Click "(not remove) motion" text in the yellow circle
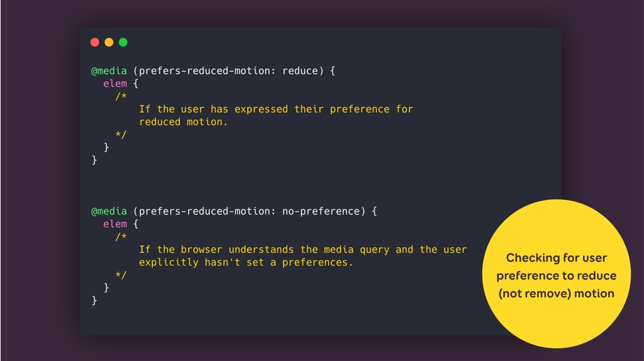The image size is (644, 361). 557,293
